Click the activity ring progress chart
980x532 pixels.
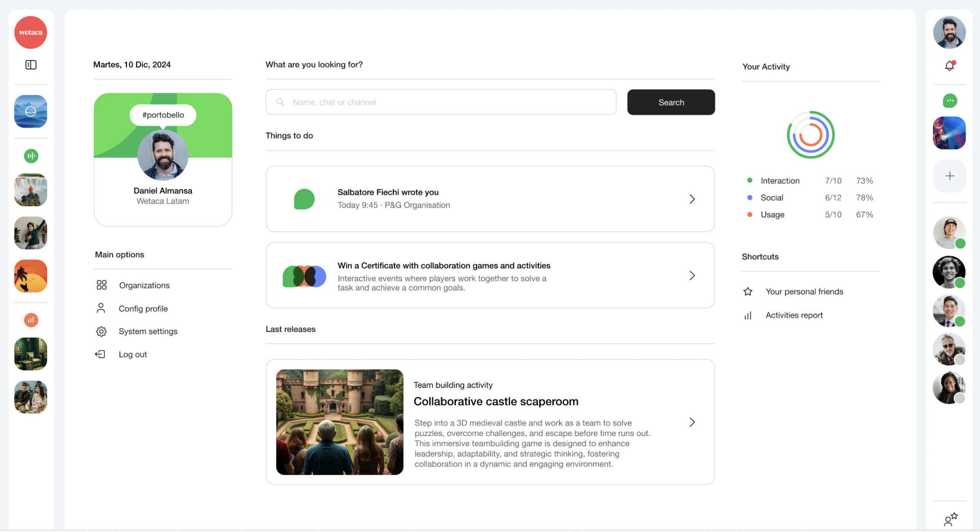tap(810, 135)
